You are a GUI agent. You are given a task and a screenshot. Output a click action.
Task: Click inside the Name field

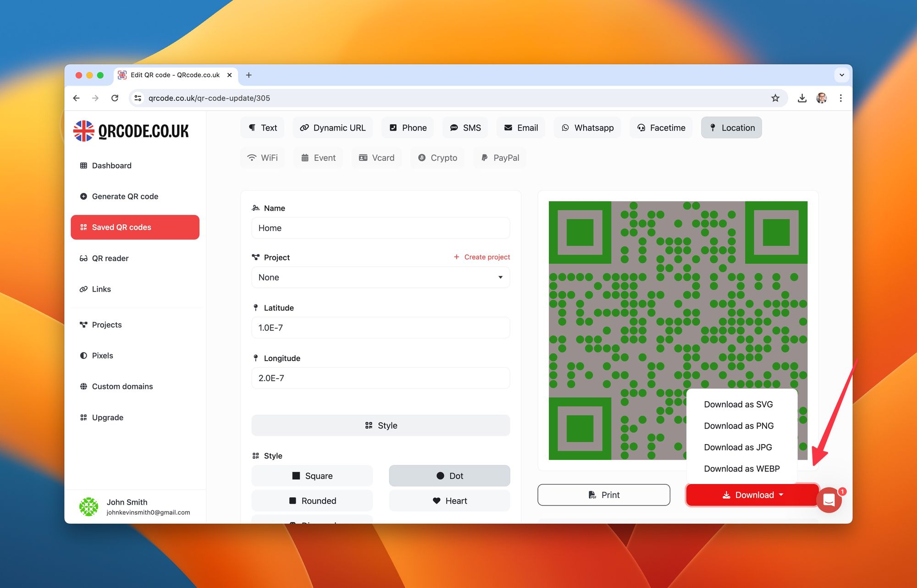click(381, 228)
